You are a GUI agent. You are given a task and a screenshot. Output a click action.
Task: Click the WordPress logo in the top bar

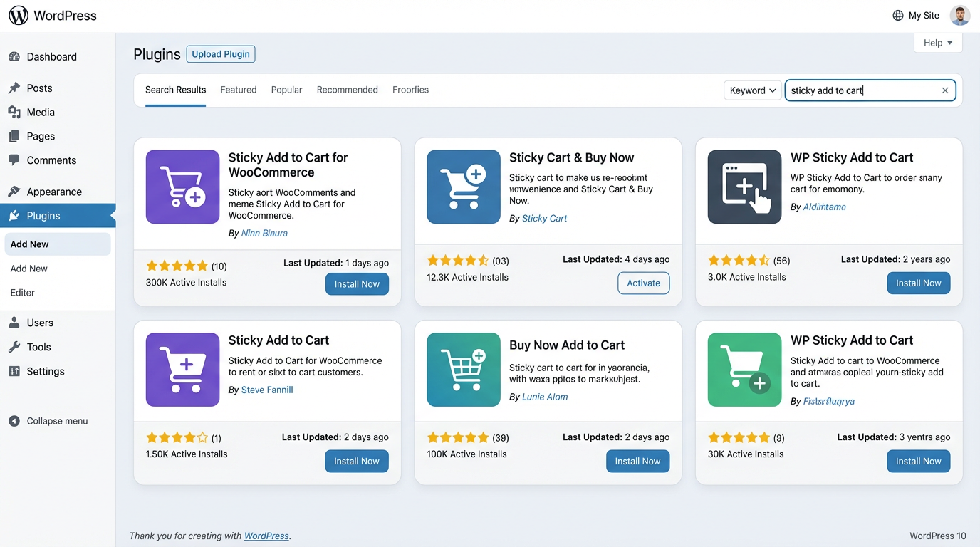click(x=18, y=15)
